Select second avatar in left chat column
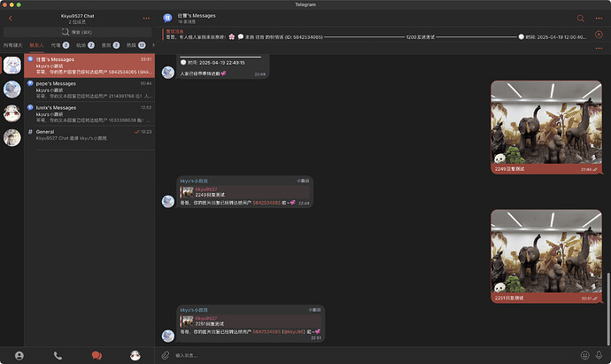The width and height of the screenshot is (611, 364). (12, 89)
